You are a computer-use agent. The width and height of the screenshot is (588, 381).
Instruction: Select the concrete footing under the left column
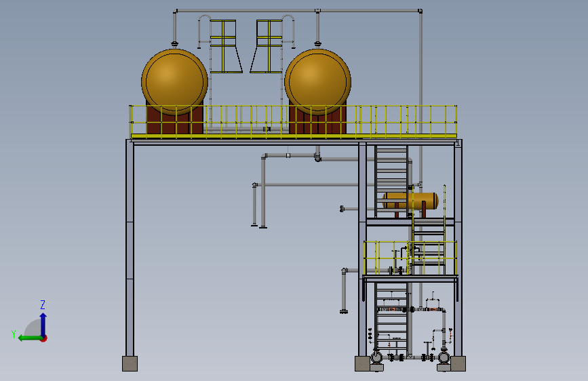(130, 364)
